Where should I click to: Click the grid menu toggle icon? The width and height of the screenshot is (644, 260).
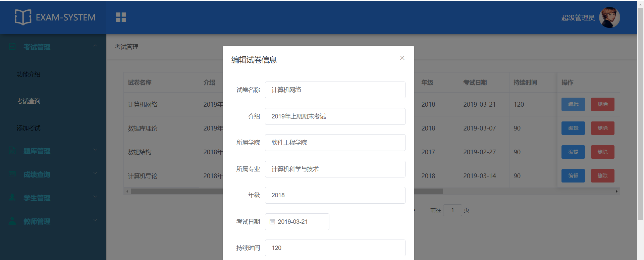click(121, 17)
